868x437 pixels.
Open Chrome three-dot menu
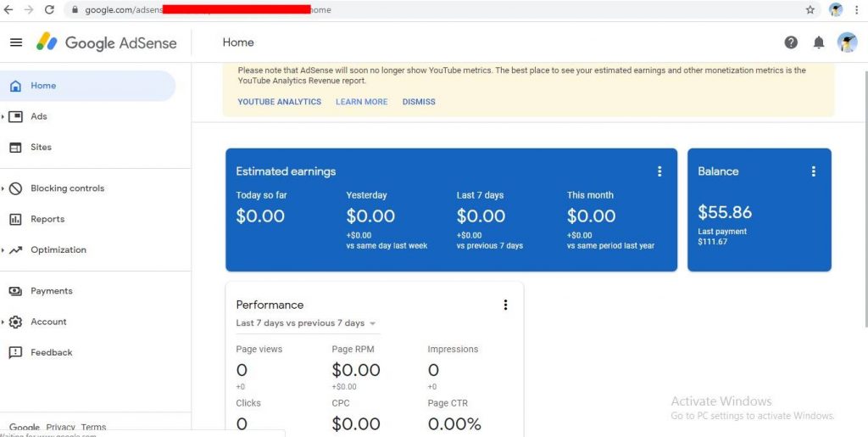pyautogui.click(x=857, y=9)
